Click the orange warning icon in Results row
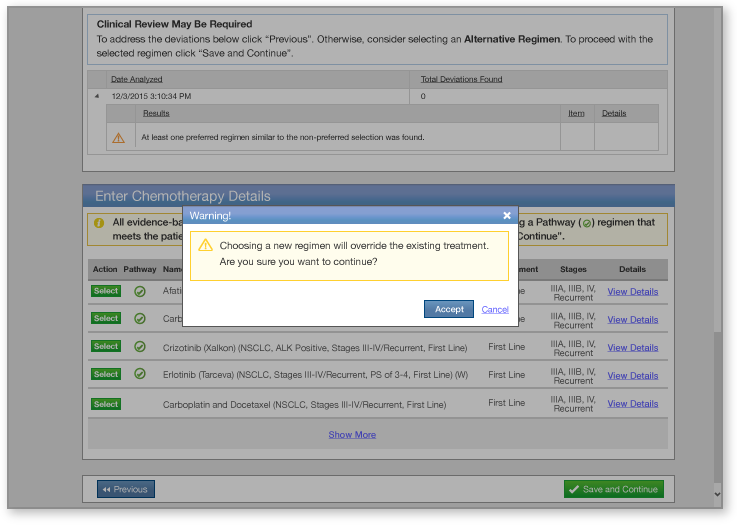 click(x=119, y=137)
